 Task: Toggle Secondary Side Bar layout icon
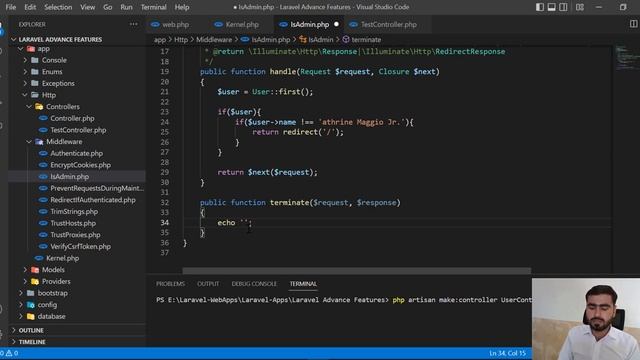[563, 7]
